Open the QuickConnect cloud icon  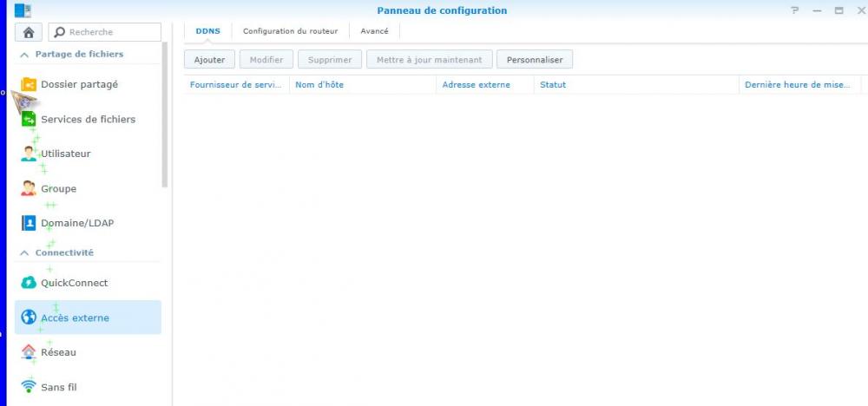pyautogui.click(x=29, y=283)
